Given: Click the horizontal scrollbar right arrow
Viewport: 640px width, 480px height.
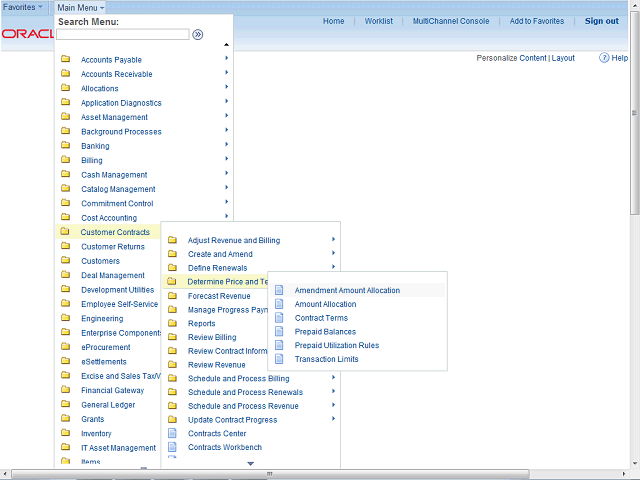Looking at the screenshot, I should click(x=624, y=474).
